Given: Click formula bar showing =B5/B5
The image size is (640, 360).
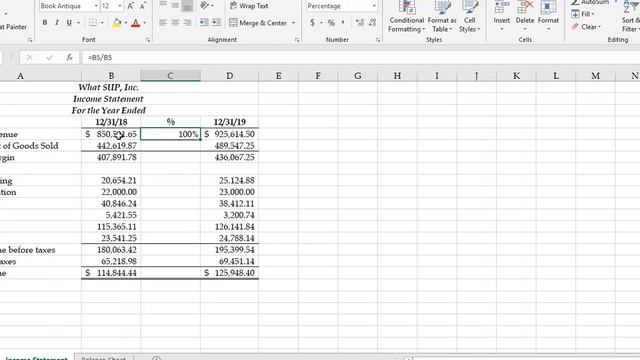Looking at the screenshot, I should 361,58.
